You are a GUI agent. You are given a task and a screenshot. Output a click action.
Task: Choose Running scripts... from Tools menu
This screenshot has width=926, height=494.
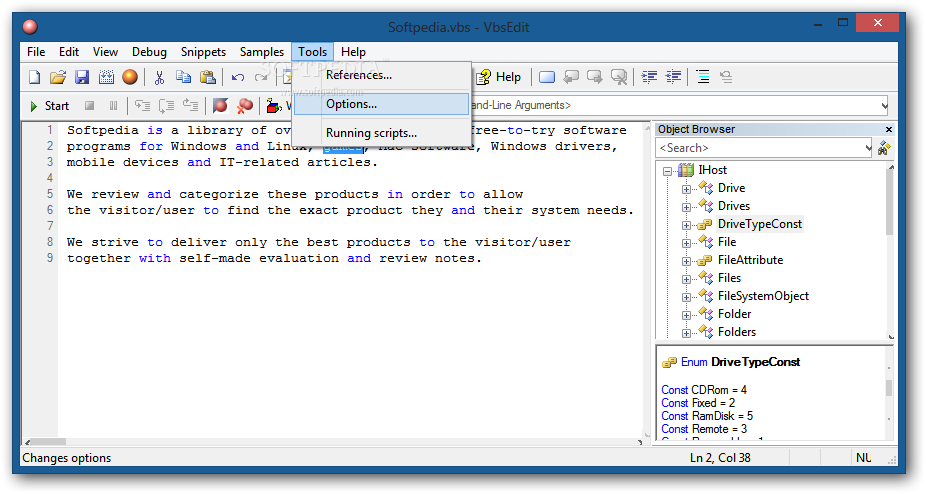[382, 133]
